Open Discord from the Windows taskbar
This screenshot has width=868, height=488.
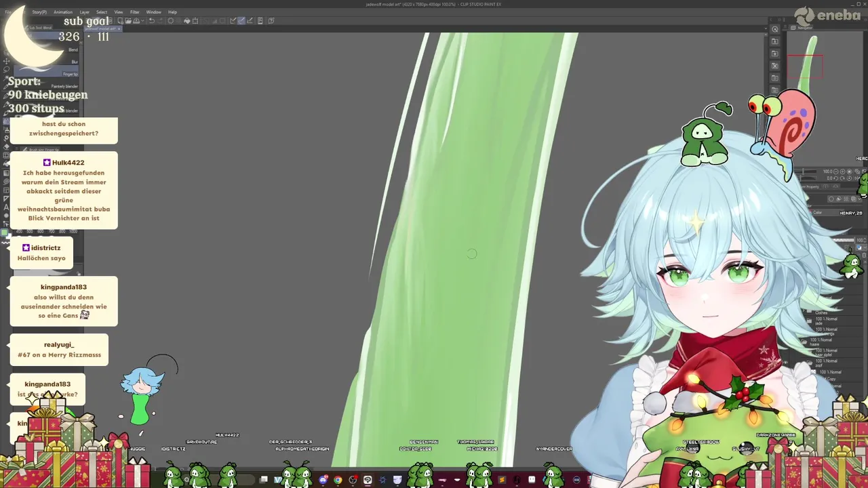[323, 480]
